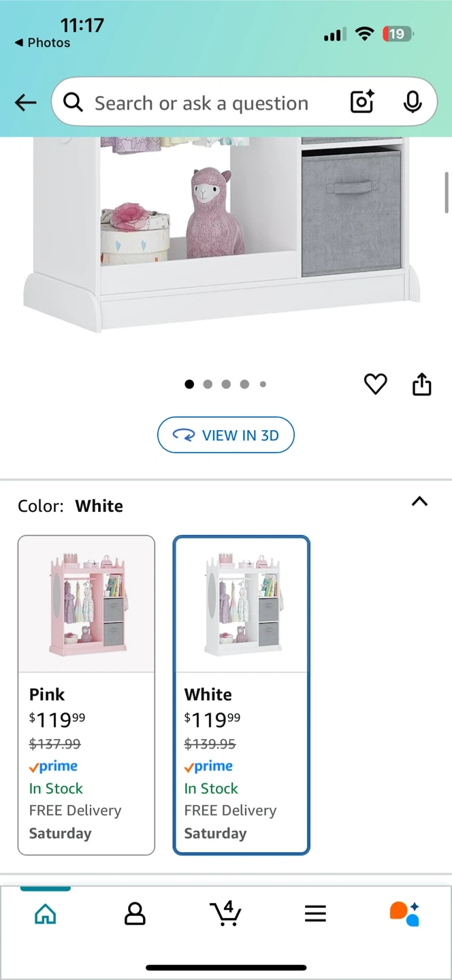
Task: Return to Photos app link
Action: click(x=42, y=43)
